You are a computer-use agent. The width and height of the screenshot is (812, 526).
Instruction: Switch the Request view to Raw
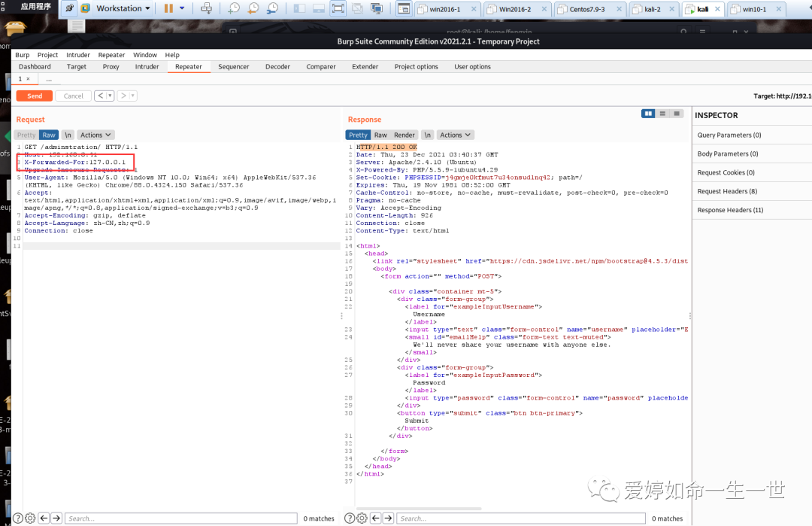pos(49,135)
